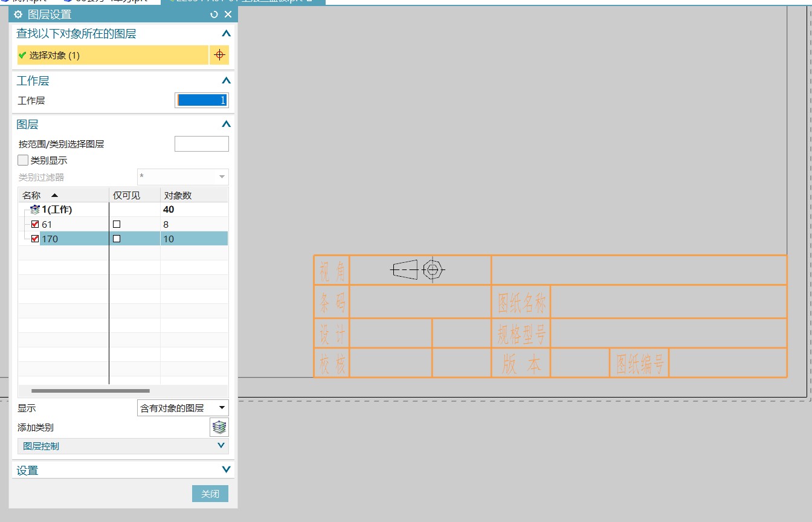Click the 校核 label in the title block

332,364
